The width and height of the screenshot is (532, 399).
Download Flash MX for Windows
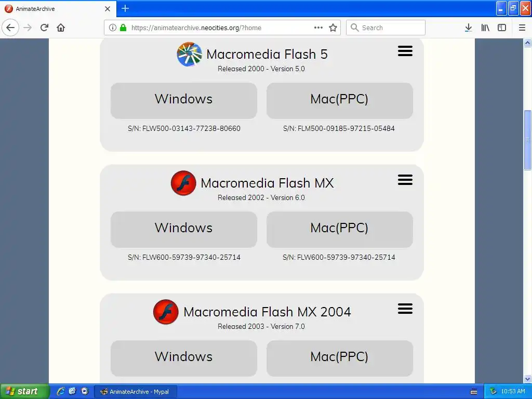tap(183, 230)
